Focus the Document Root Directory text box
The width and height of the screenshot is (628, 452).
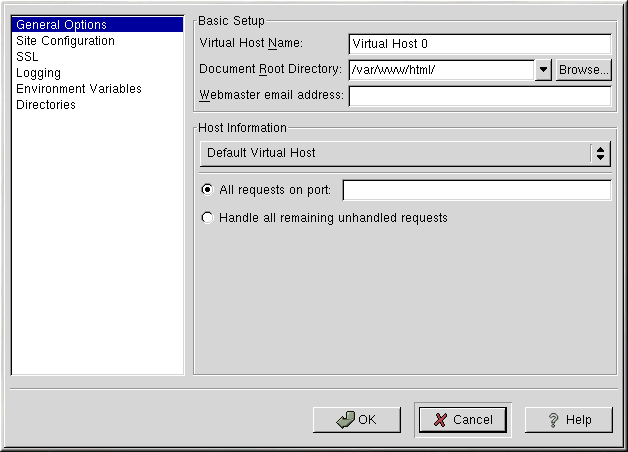click(440, 70)
